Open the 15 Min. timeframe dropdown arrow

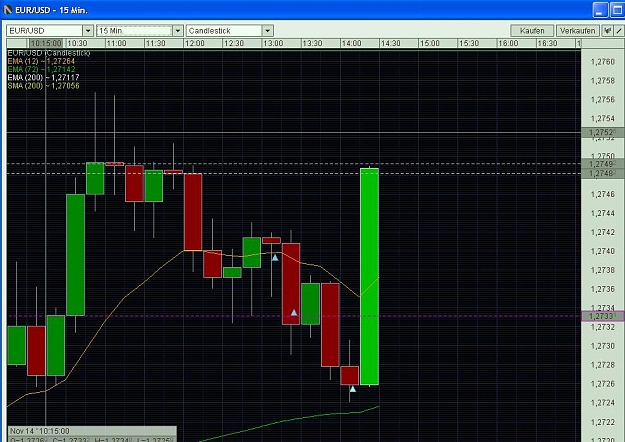(x=178, y=31)
